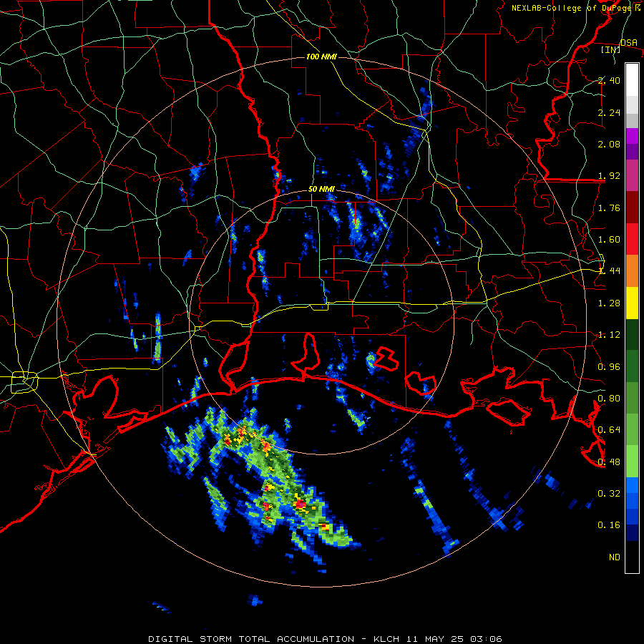Click the '03:06' time in caption
The width and height of the screenshot is (644, 644).
click(486, 639)
